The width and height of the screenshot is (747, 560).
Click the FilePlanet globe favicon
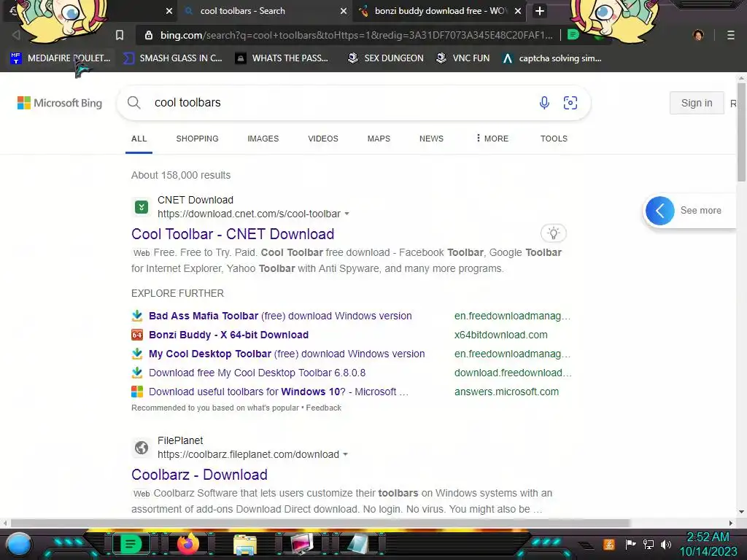click(x=141, y=448)
